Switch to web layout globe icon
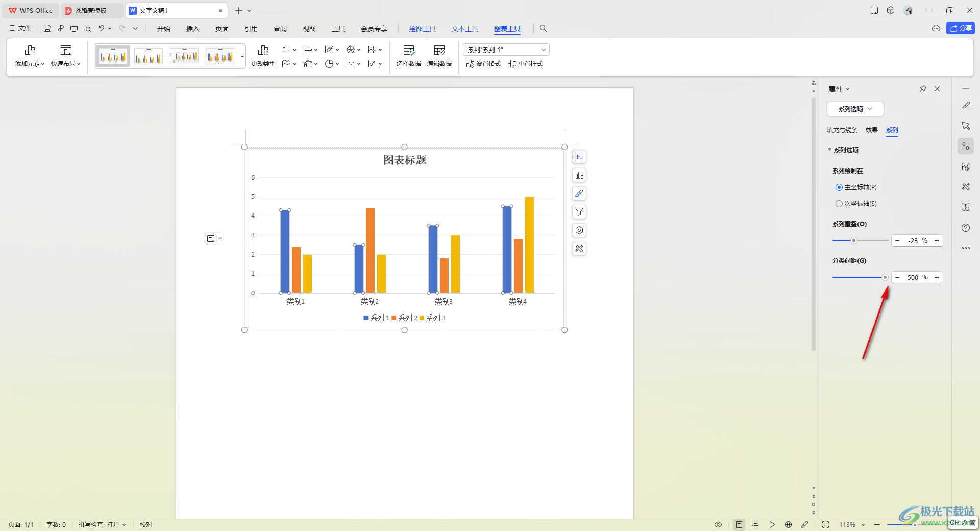Image resolution: width=980 pixels, height=531 pixels. [x=788, y=525]
